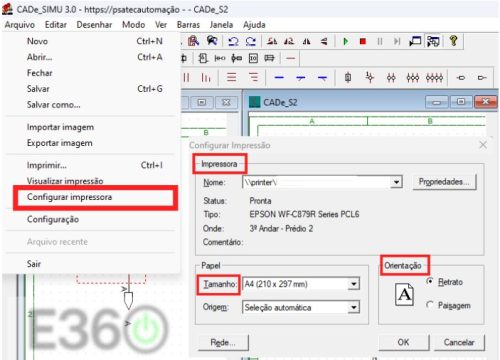500x360 pixels.
Task: Select the numbered switch disconnector icon
Action: pos(370,77)
